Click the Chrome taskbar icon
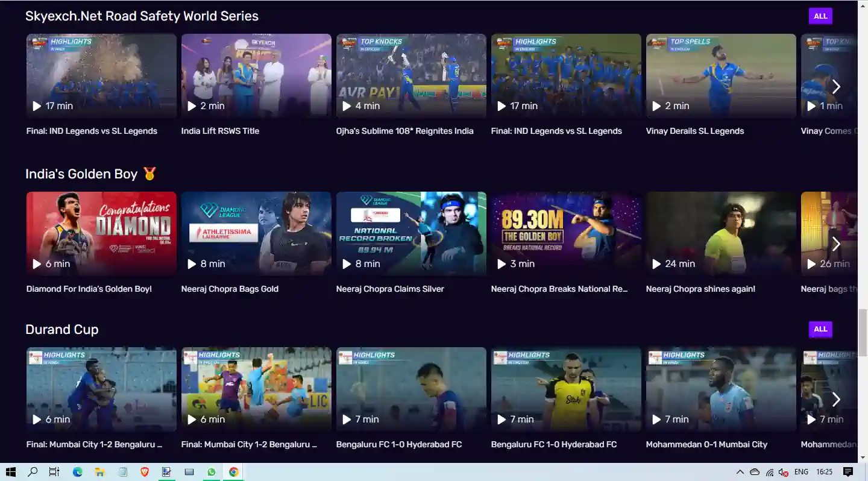Viewport: 868px width, 481px height. pos(233,472)
